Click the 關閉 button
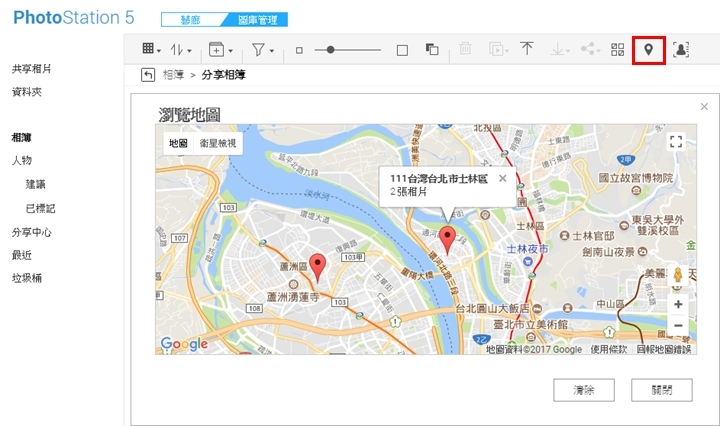The height and width of the screenshot is (426, 720). coord(662,390)
